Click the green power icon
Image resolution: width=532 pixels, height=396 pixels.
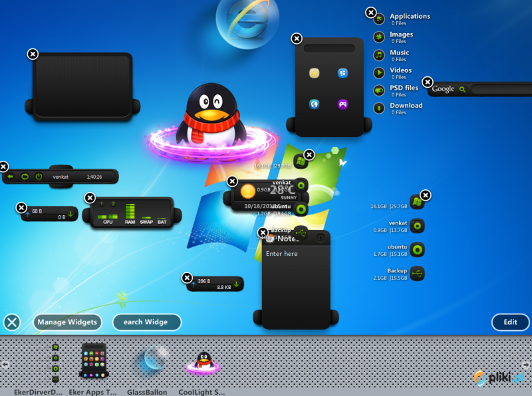tap(39, 177)
